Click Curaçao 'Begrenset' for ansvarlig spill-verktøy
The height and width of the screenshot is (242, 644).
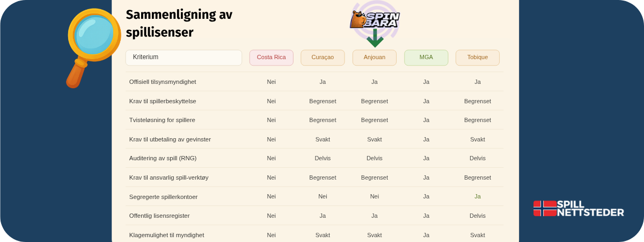coord(323,177)
